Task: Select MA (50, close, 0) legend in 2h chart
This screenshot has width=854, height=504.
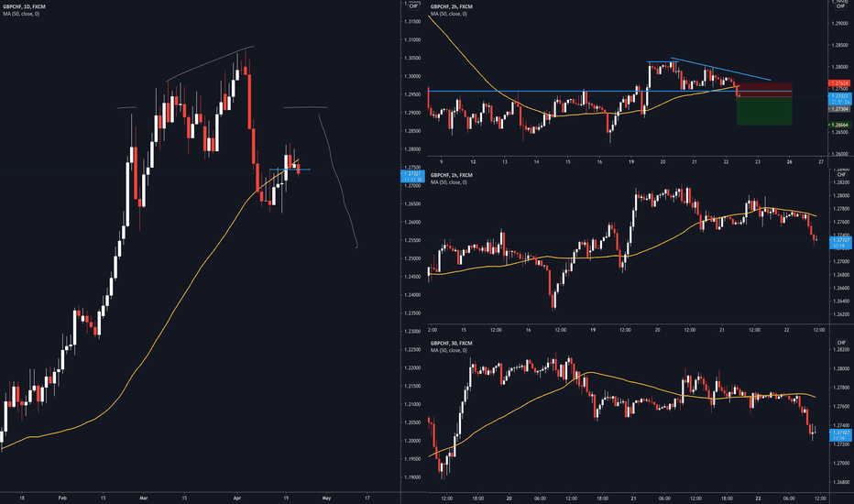Action: (449, 14)
